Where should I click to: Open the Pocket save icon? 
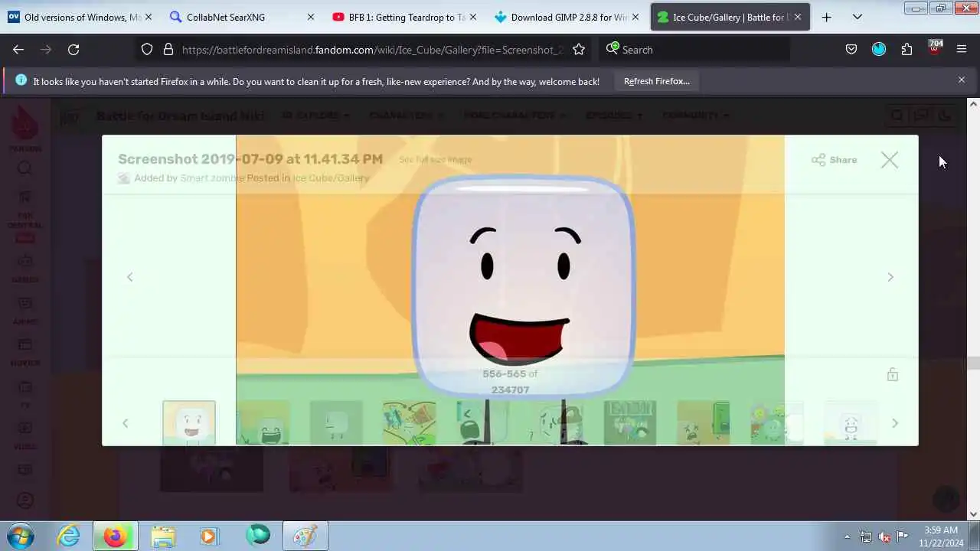pos(851,49)
